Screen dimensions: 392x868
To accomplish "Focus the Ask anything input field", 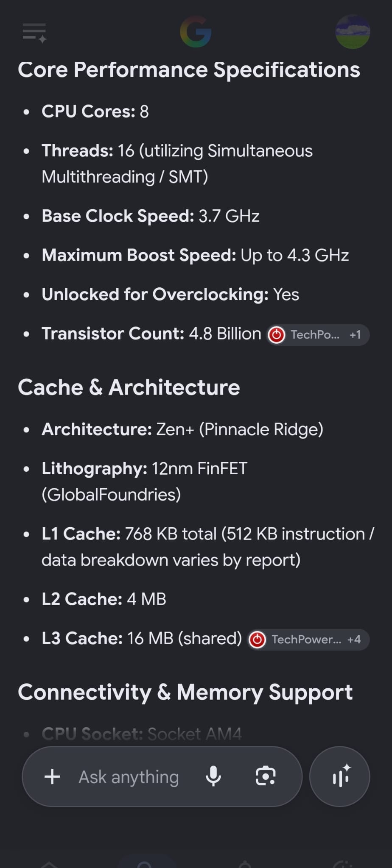I will tap(129, 777).
